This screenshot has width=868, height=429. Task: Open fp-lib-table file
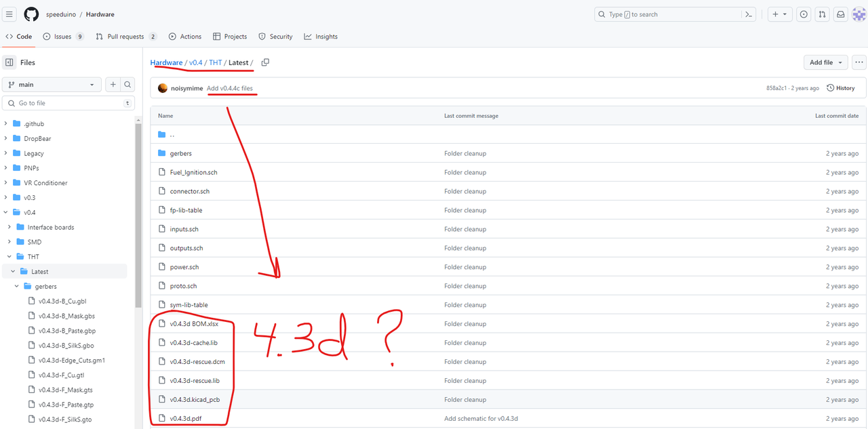(186, 210)
